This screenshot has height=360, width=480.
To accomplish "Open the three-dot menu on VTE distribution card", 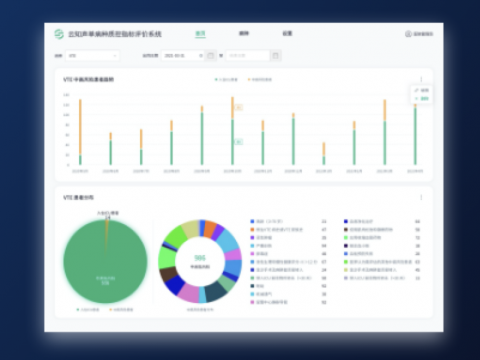I will [421, 197].
